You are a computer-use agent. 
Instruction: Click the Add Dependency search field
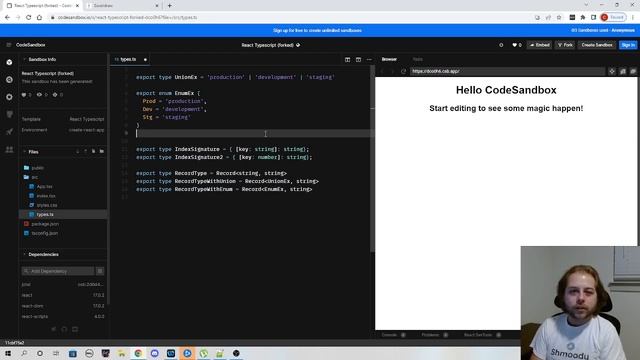point(58,271)
